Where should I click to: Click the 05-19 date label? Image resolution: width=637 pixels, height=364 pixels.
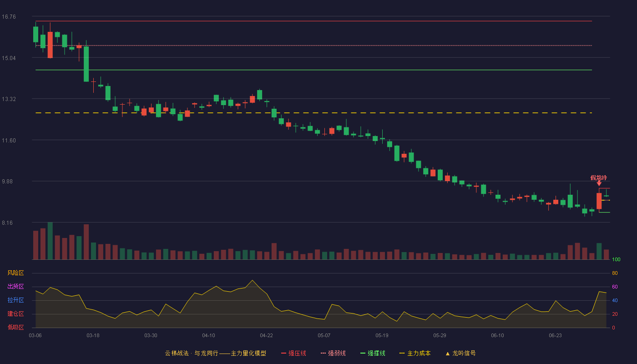tap(382, 335)
